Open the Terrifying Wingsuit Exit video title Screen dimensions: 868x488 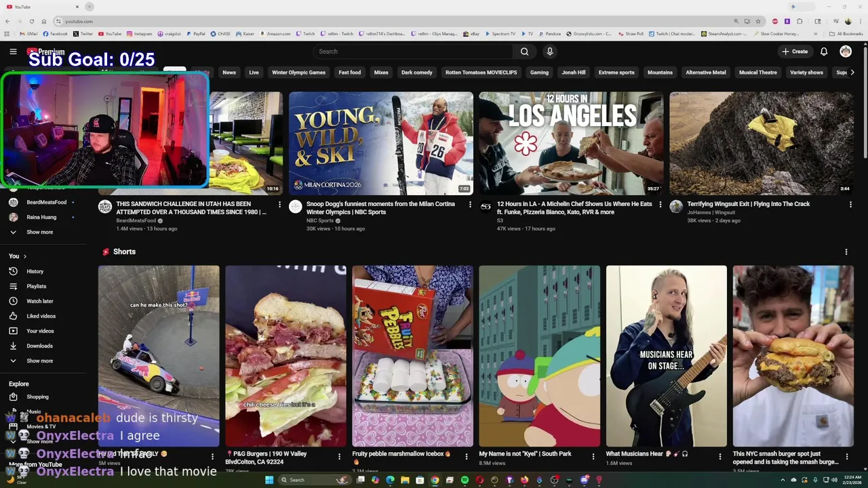tap(748, 203)
